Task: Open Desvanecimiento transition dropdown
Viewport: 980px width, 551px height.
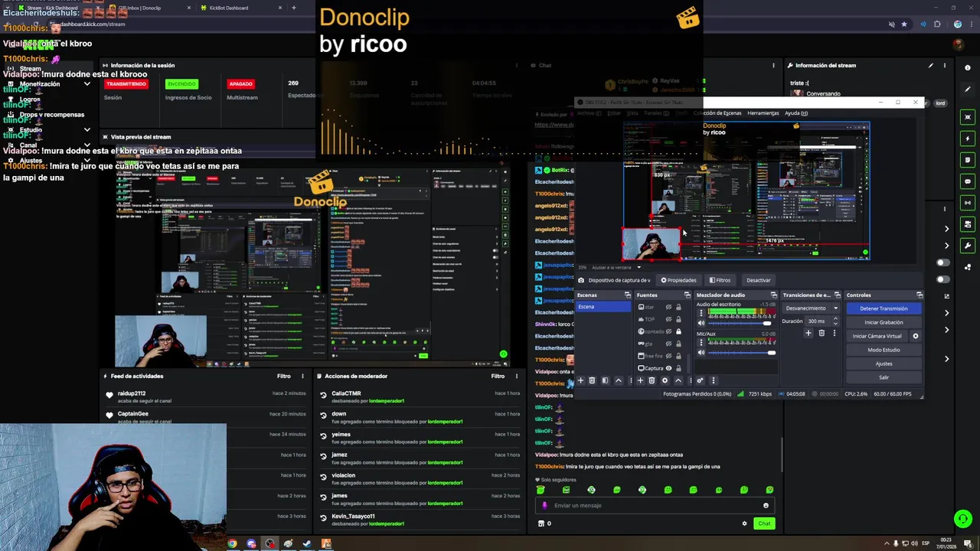Action: click(x=835, y=308)
